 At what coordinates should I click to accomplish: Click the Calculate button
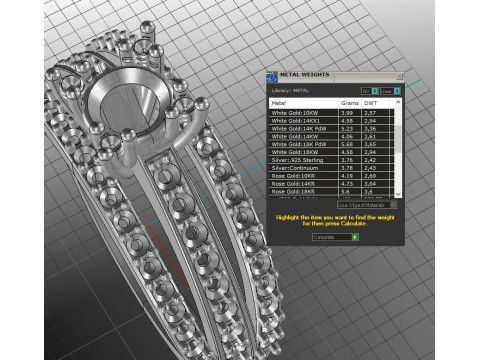[335, 237]
